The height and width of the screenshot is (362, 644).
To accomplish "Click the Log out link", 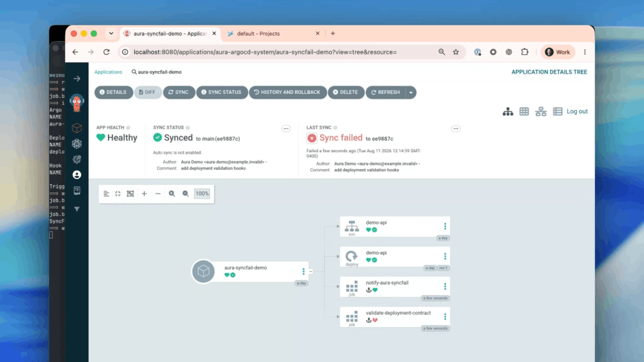I will pyautogui.click(x=577, y=111).
